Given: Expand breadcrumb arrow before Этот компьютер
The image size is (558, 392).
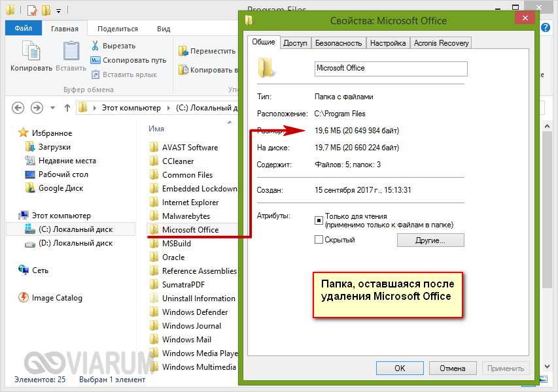Looking at the screenshot, I should tap(95, 108).
